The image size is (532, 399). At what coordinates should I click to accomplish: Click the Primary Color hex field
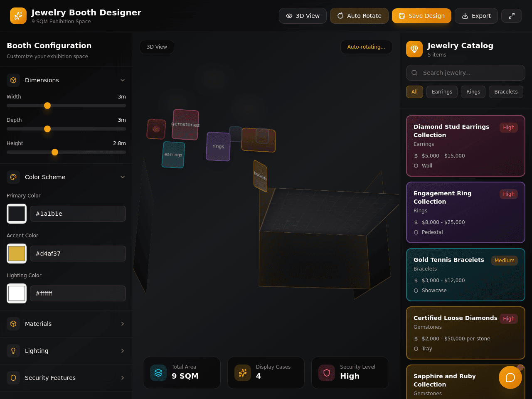coord(78,214)
